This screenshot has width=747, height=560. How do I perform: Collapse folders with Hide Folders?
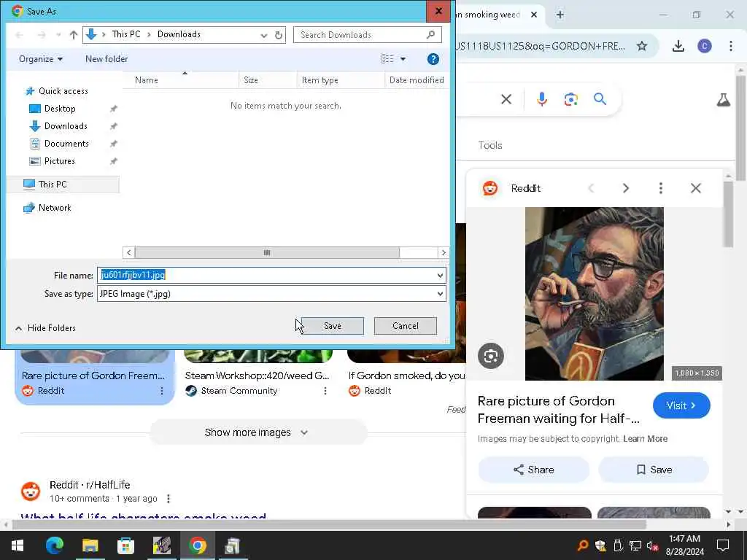point(46,328)
